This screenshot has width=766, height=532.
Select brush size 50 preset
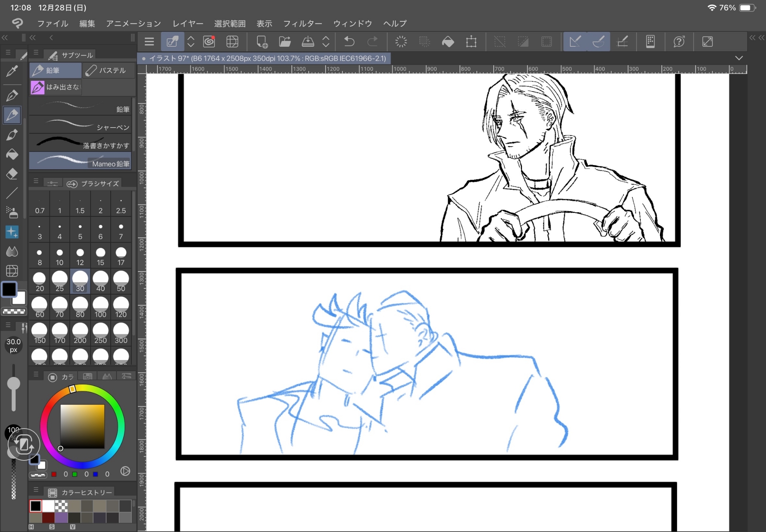121,282
